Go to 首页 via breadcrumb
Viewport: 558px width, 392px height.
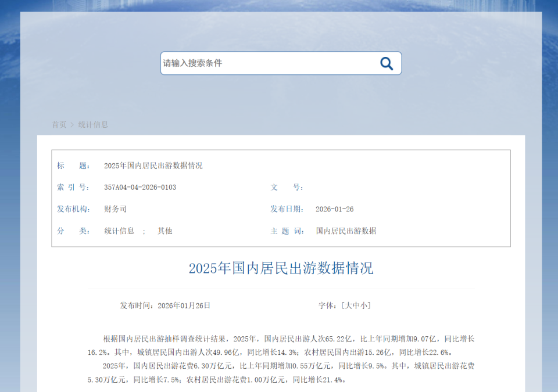click(x=59, y=124)
